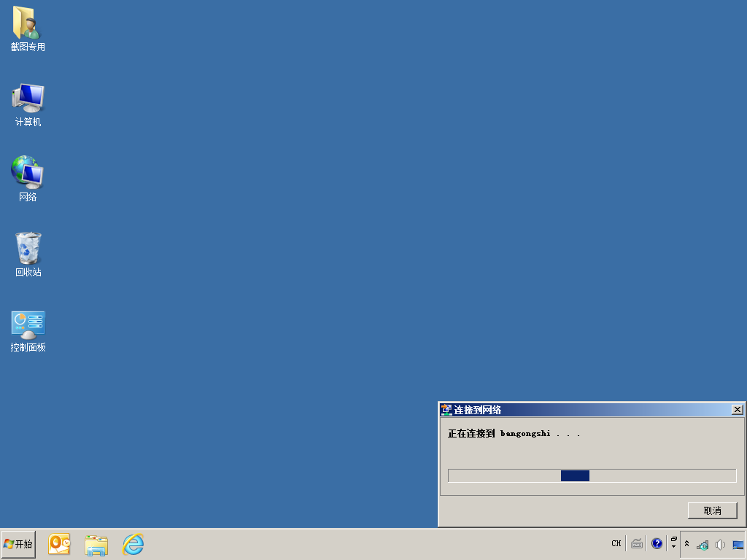Open the 截图专用 folder icon
This screenshot has width=747, height=560.
click(28, 28)
